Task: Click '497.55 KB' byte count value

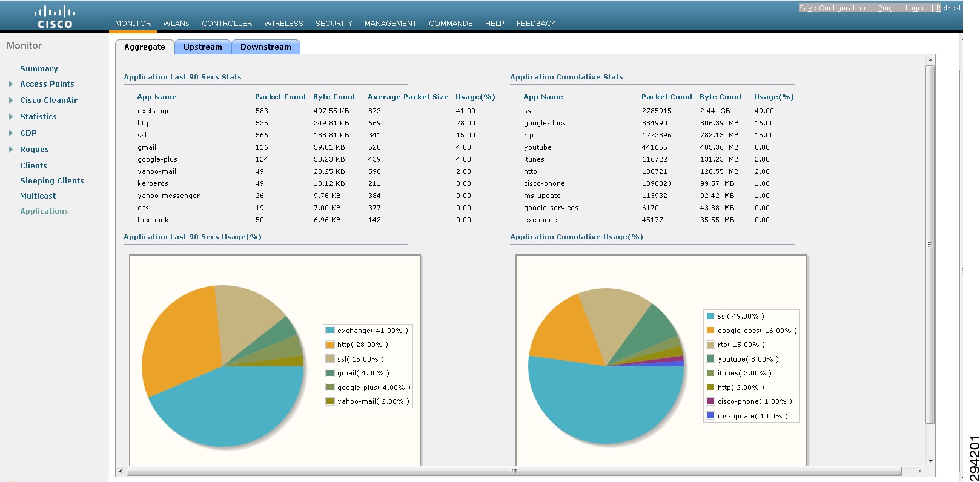Action: (x=331, y=111)
